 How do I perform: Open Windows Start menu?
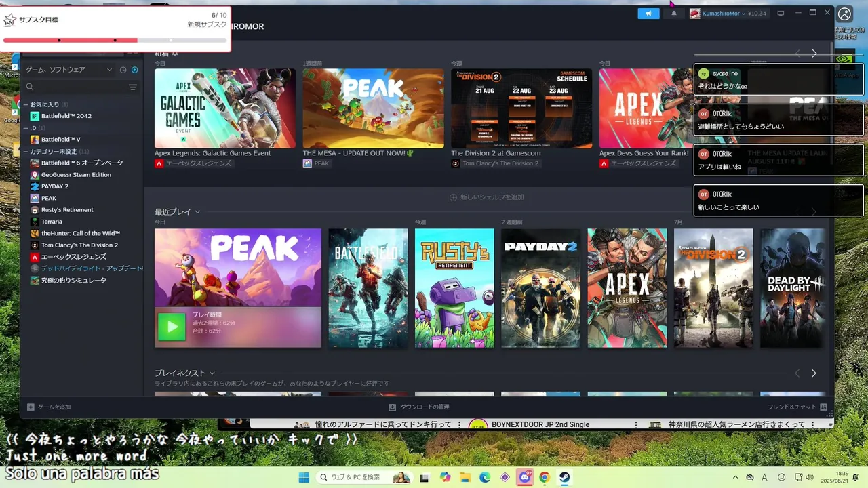304,477
